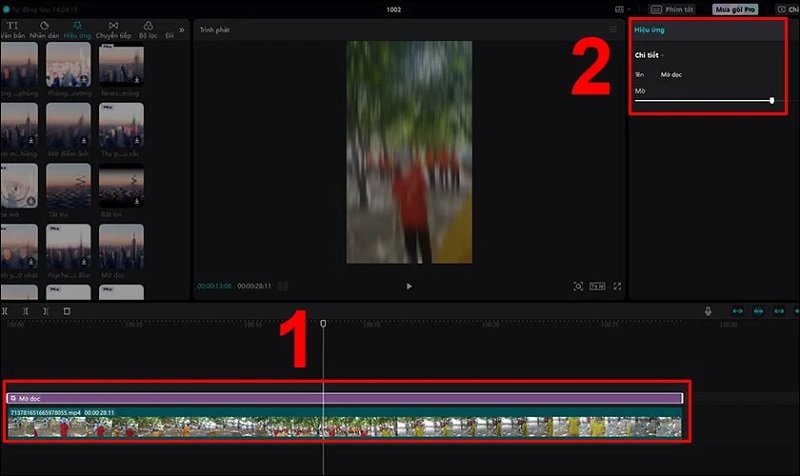Image resolution: width=800 pixels, height=476 pixels.
Task: Click the Mua gói Pro button
Action: (735, 9)
